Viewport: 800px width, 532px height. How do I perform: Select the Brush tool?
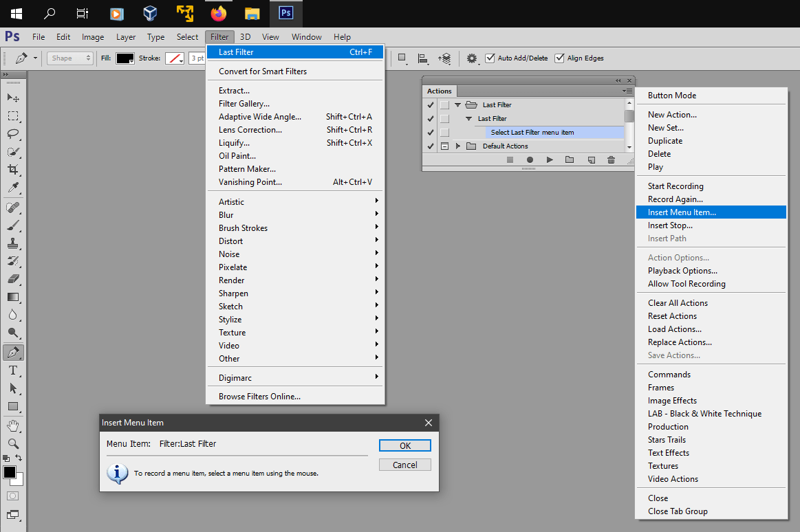[13, 225]
